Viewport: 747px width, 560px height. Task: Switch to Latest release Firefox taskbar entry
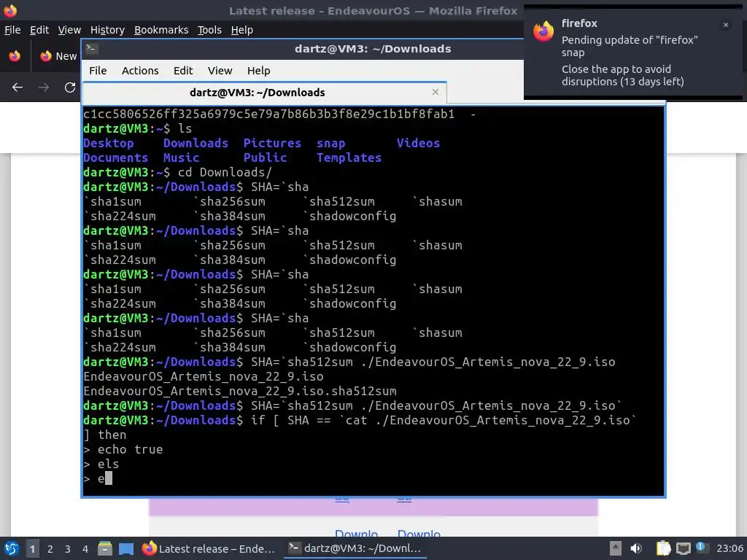[x=209, y=548]
